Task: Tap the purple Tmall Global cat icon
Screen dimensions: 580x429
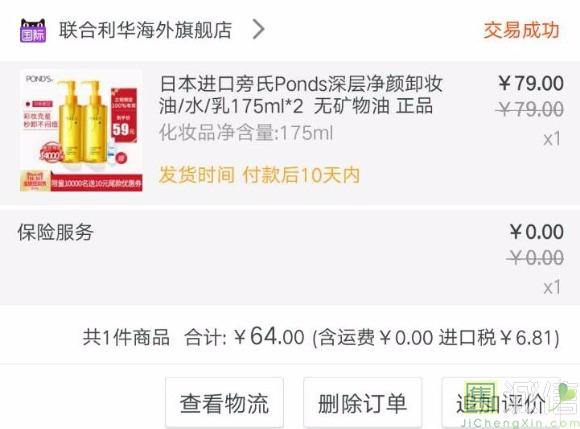Action: 33,30
